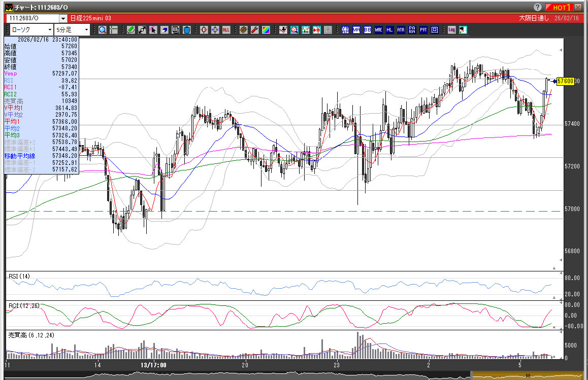The height and width of the screenshot is (380, 588).
Task: Select the green pencil drawing tool
Action: 131,30
